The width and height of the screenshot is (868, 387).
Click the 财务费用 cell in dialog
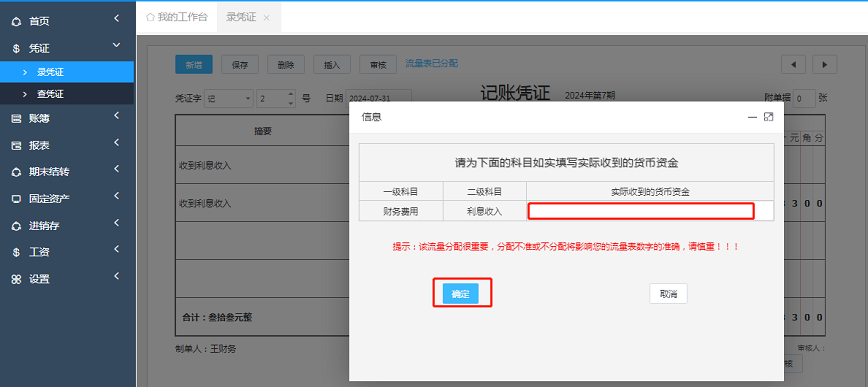(401, 211)
